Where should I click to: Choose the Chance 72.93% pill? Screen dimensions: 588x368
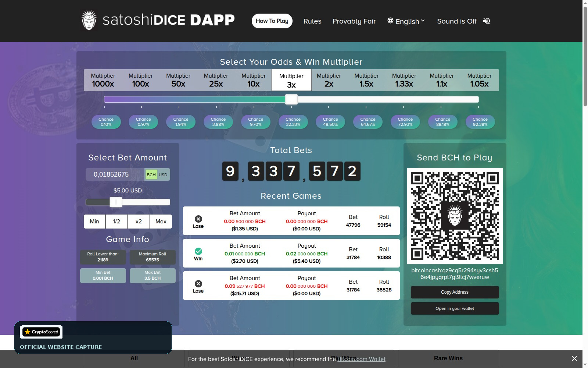(x=405, y=122)
